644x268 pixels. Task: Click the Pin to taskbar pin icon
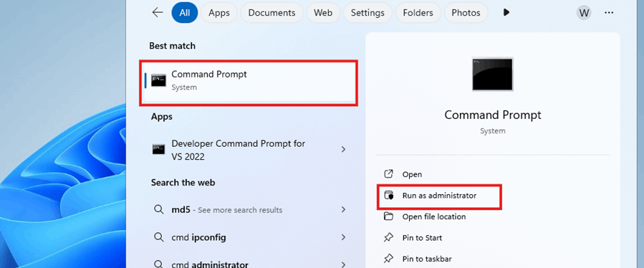click(x=388, y=259)
